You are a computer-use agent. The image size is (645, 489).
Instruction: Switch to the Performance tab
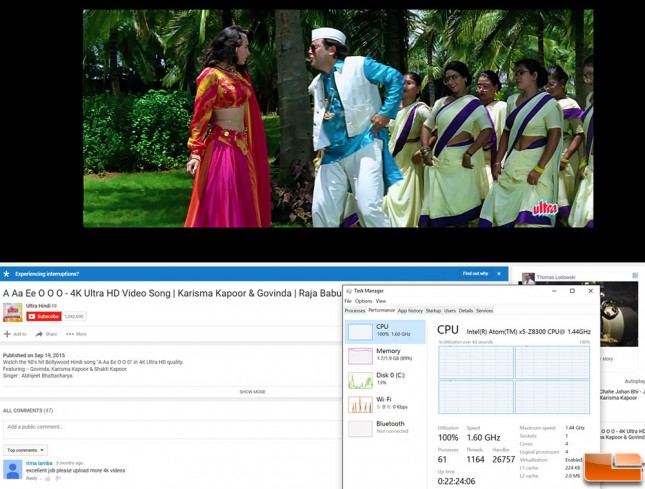(381, 310)
